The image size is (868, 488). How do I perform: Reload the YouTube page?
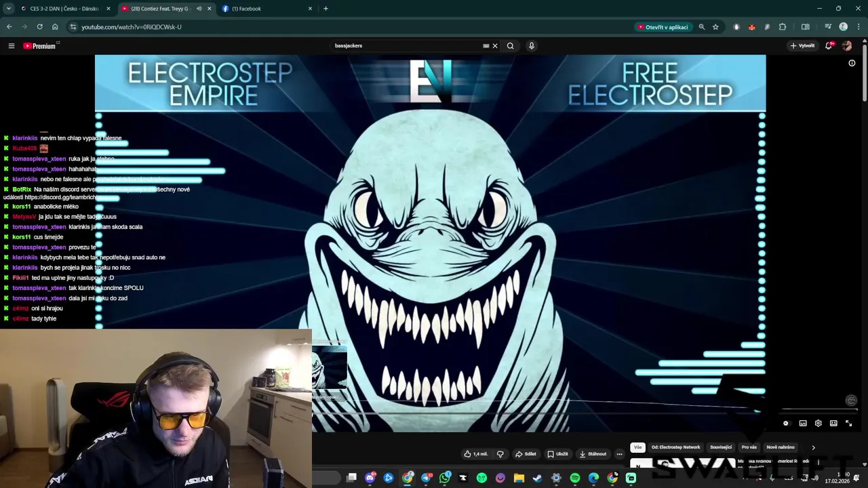39,27
